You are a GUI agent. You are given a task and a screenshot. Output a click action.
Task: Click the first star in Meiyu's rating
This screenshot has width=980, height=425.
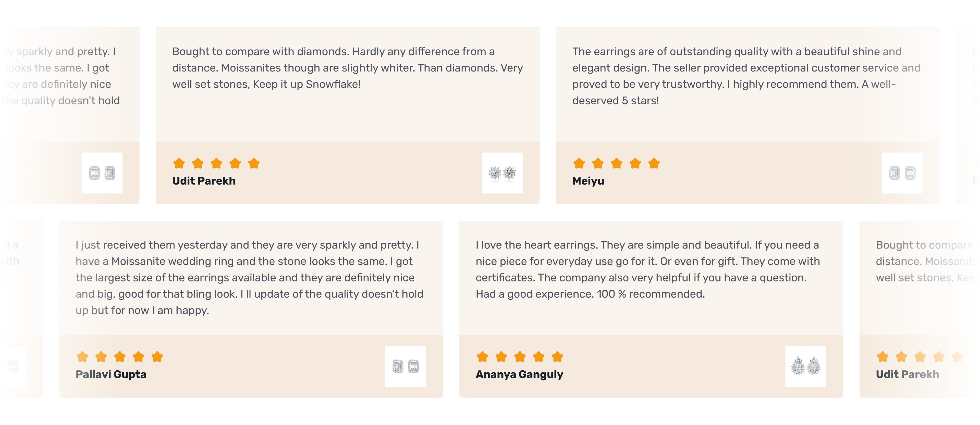(579, 163)
